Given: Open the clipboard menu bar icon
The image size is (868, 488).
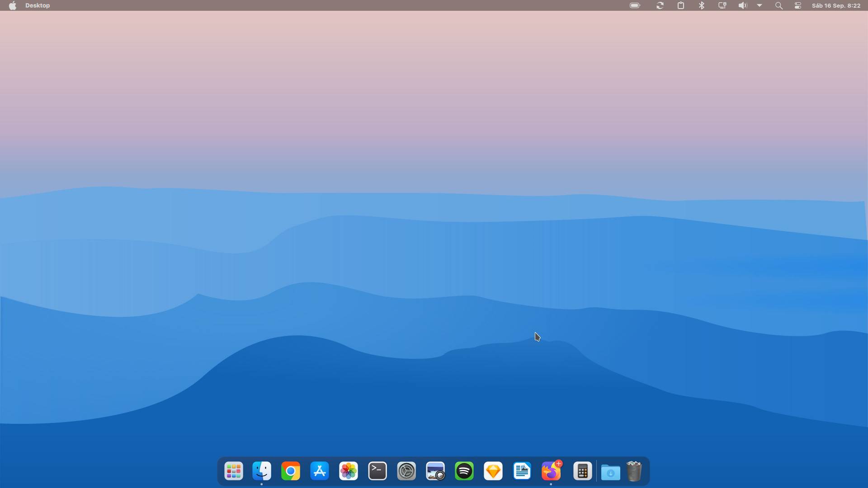Looking at the screenshot, I should 681,5.
